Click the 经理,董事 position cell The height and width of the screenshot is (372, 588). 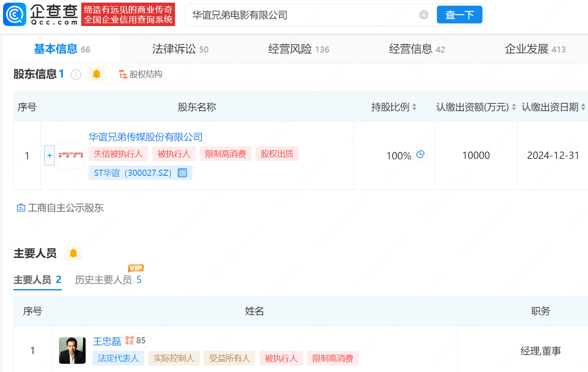pyautogui.click(x=541, y=351)
